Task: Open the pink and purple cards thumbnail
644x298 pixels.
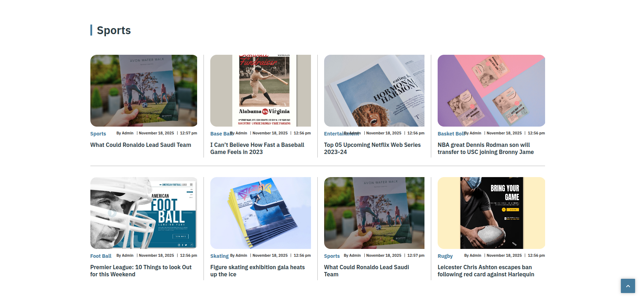Action: 491,91
